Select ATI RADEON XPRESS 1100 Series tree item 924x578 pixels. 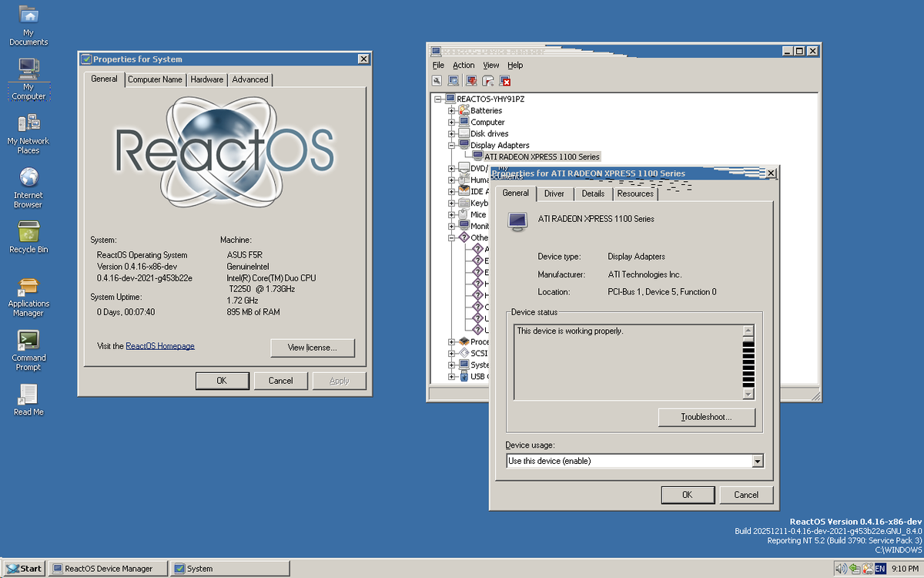point(542,156)
